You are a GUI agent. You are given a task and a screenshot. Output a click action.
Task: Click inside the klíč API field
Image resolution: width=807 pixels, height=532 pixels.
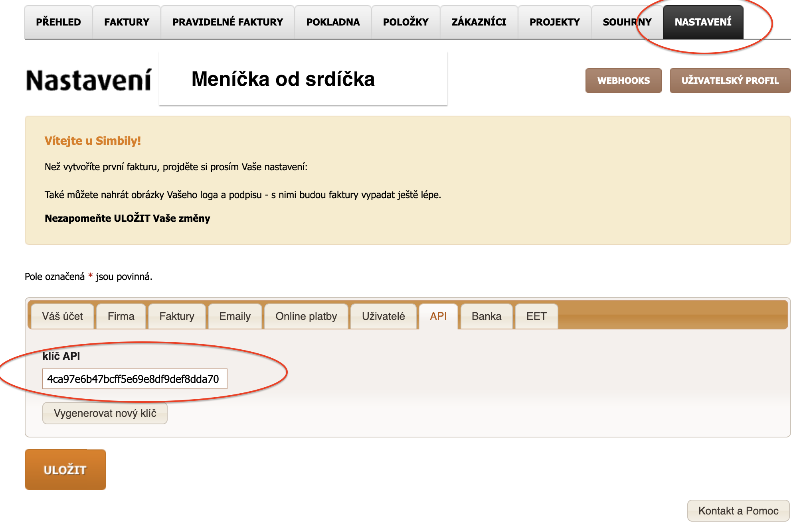point(134,379)
